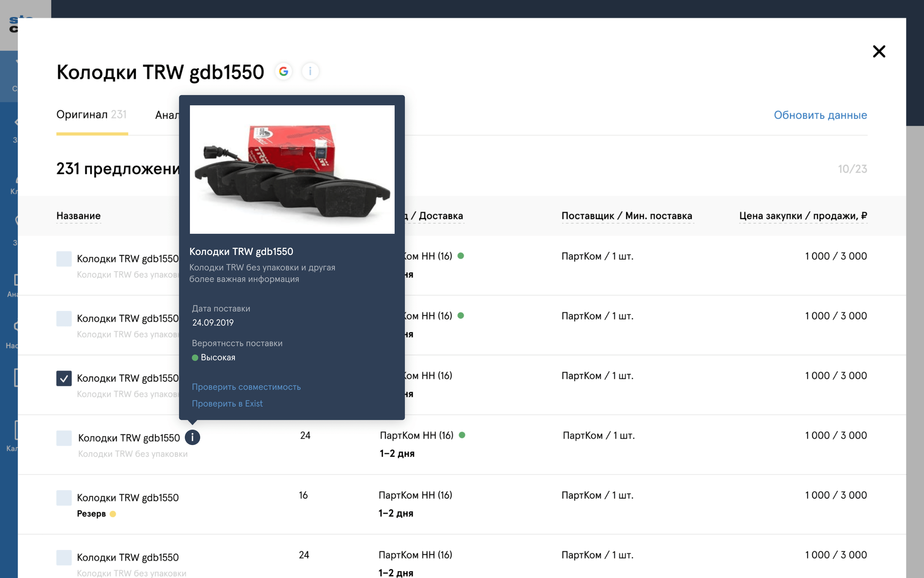Viewport: 924px width, 578px height.
Task: Click the dark info icon in fourth row
Action: (193, 437)
